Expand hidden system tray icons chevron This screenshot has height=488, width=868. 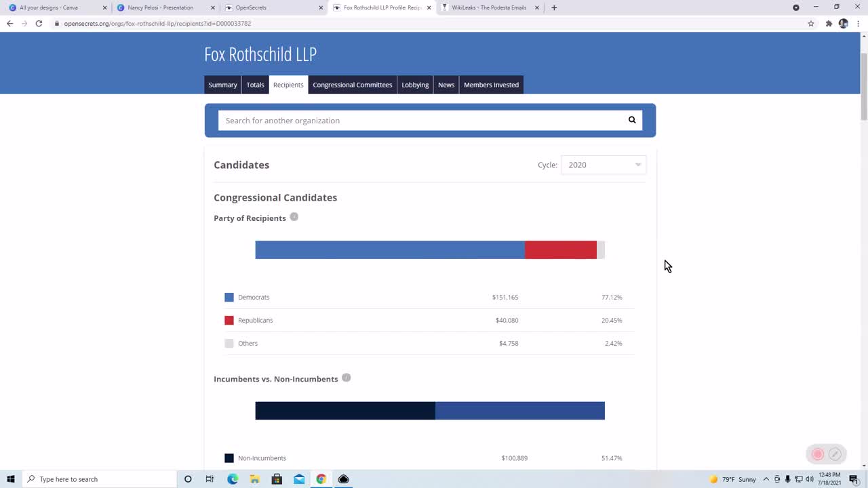[x=767, y=479]
